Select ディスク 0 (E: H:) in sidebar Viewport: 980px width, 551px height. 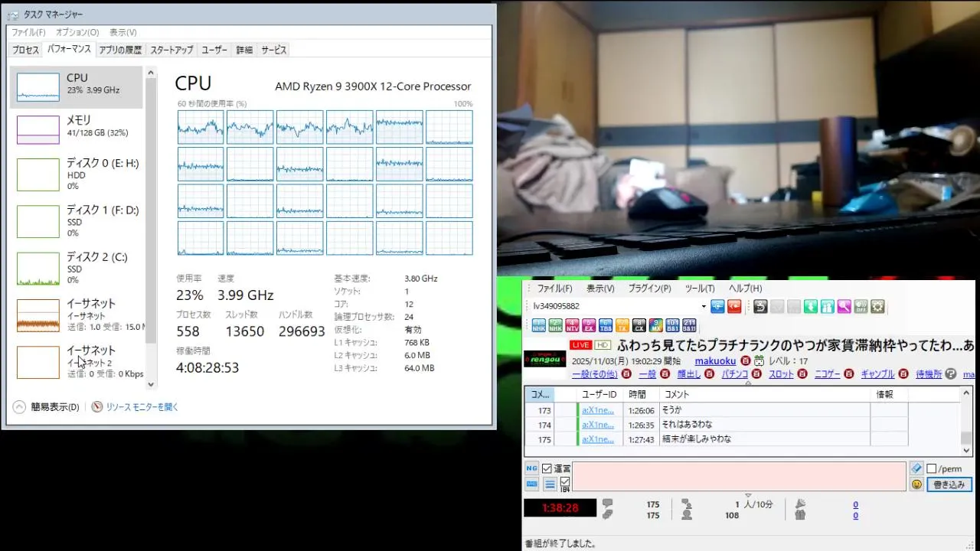(x=77, y=174)
